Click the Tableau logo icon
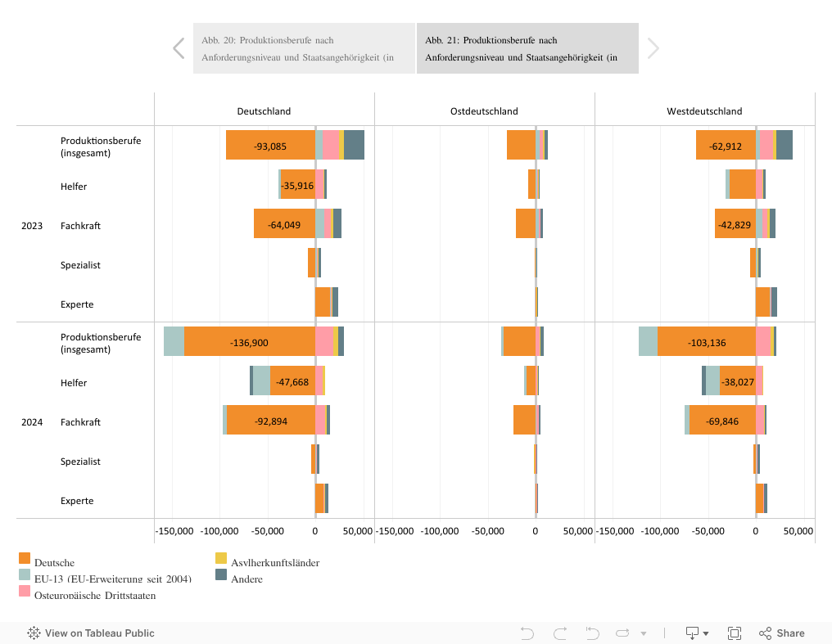 (x=34, y=633)
